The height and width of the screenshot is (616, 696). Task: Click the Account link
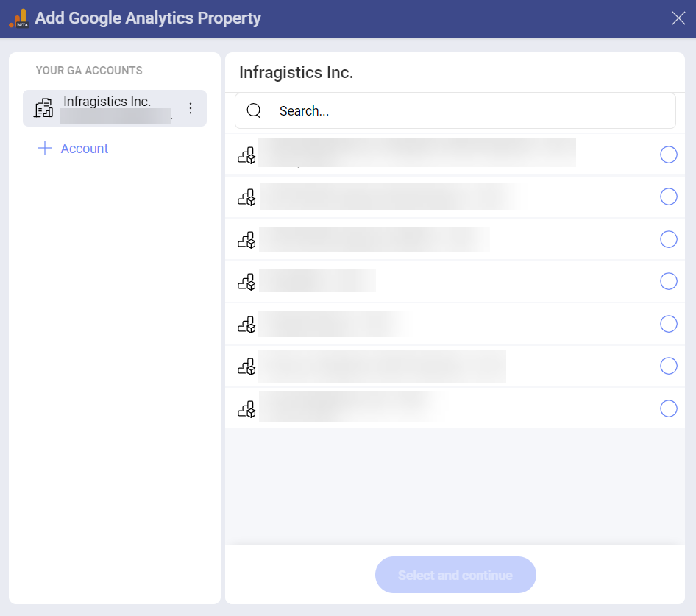point(85,149)
